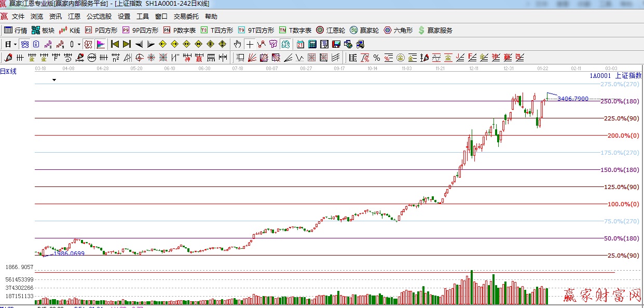Open the 六角形 hexagon chart tool
Image resolution: width=644 pixels, height=308 pixels.
coord(398,30)
